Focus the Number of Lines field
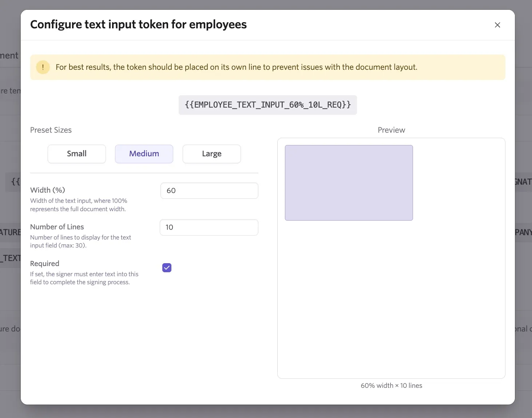Viewport: 532px width, 418px height. [x=209, y=227]
